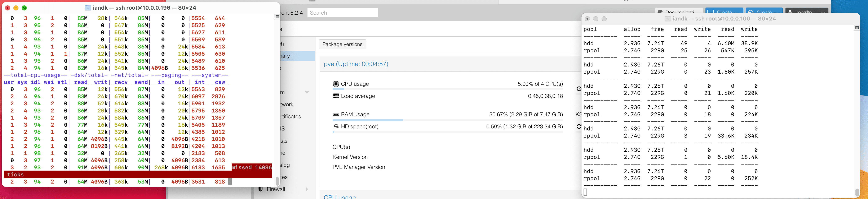Zoom the 10.0.0.196 terminal with the green button
Viewport: 868px width, 199px height.
click(x=24, y=8)
